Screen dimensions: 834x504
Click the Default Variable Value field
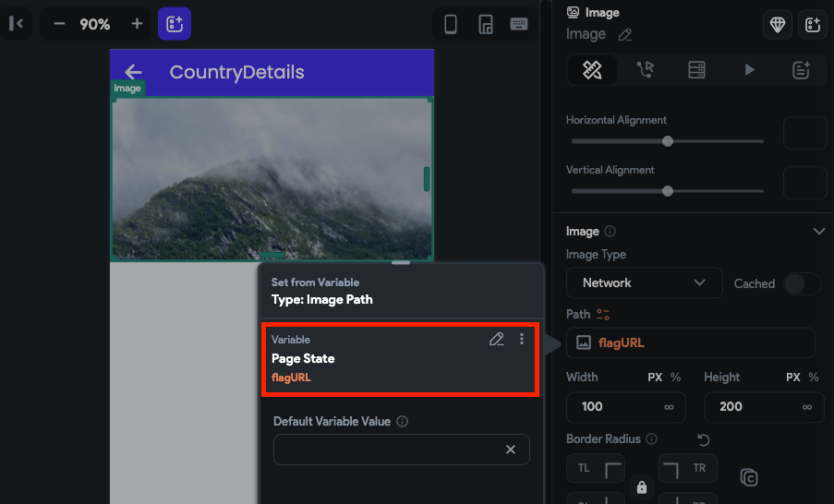click(x=402, y=450)
